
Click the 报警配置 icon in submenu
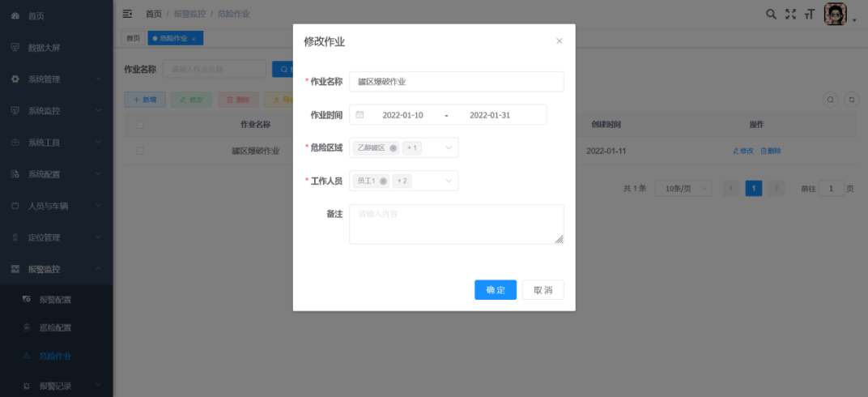pos(27,300)
